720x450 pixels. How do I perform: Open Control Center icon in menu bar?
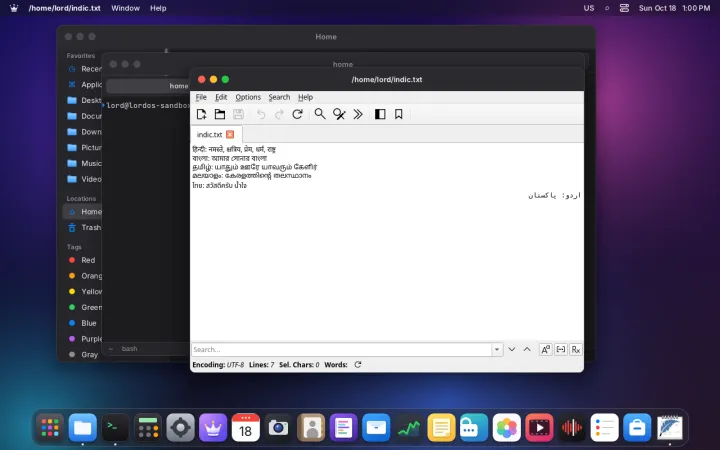(624, 8)
